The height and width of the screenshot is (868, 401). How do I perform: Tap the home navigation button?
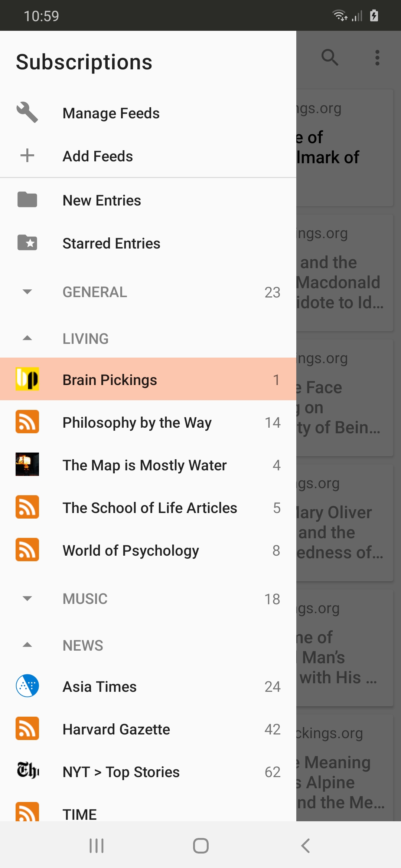pos(200,846)
